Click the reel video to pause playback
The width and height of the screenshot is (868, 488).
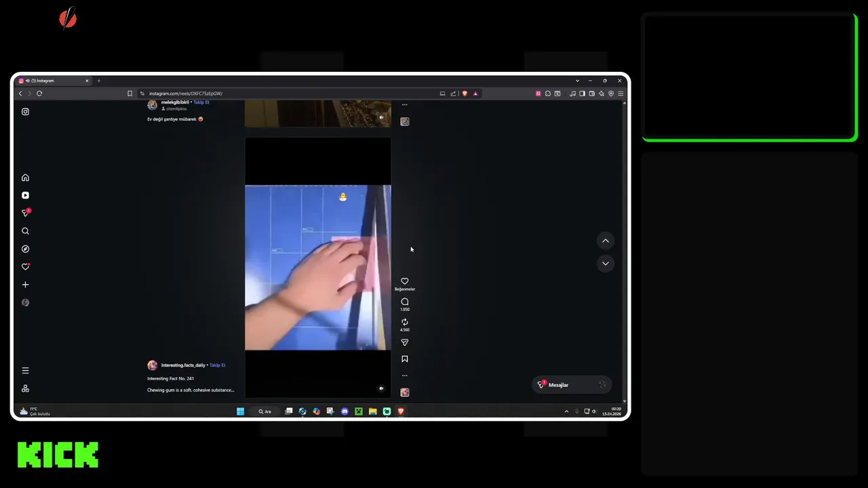click(317, 267)
